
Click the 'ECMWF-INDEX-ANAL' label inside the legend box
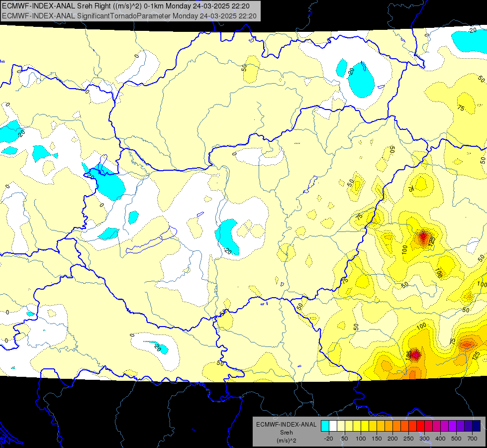tap(287, 425)
